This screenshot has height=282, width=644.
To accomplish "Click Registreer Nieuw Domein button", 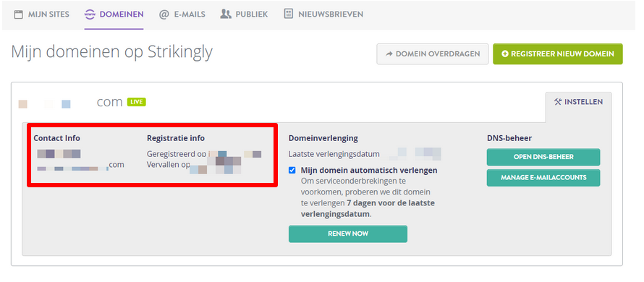I will click(558, 54).
